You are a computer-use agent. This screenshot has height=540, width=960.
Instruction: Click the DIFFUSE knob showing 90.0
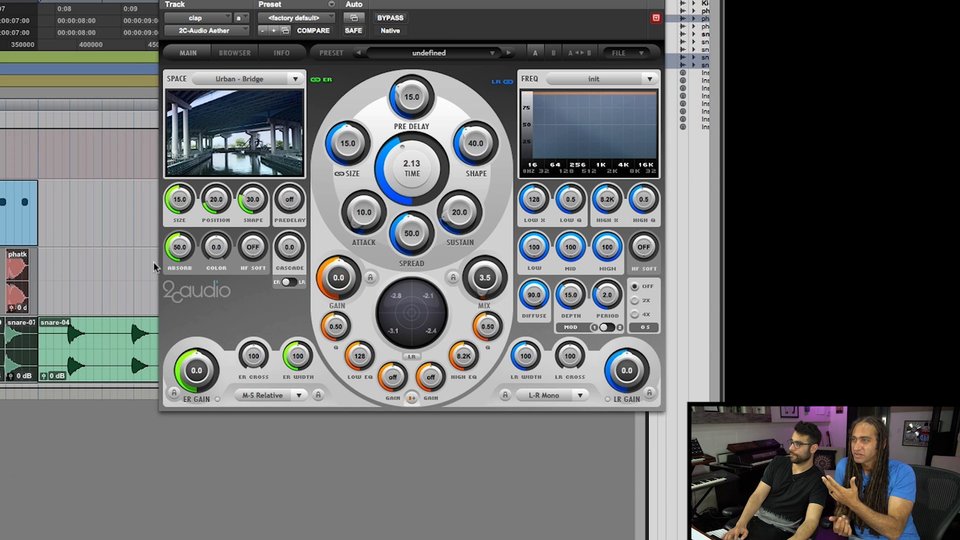click(x=534, y=294)
